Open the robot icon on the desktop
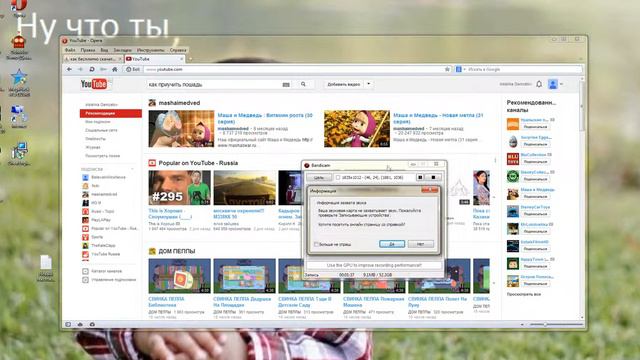The image size is (640, 360). pos(19,42)
